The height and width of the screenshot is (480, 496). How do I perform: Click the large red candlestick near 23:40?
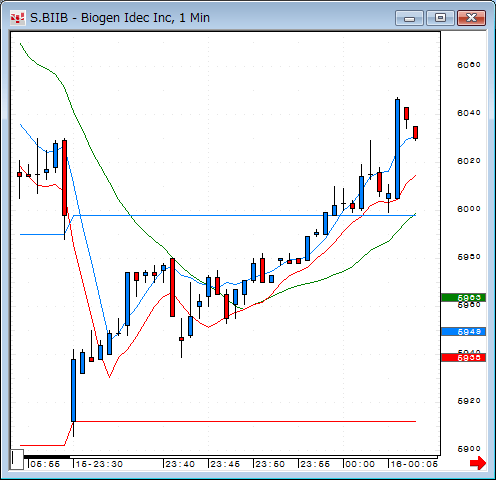pos(172,287)
